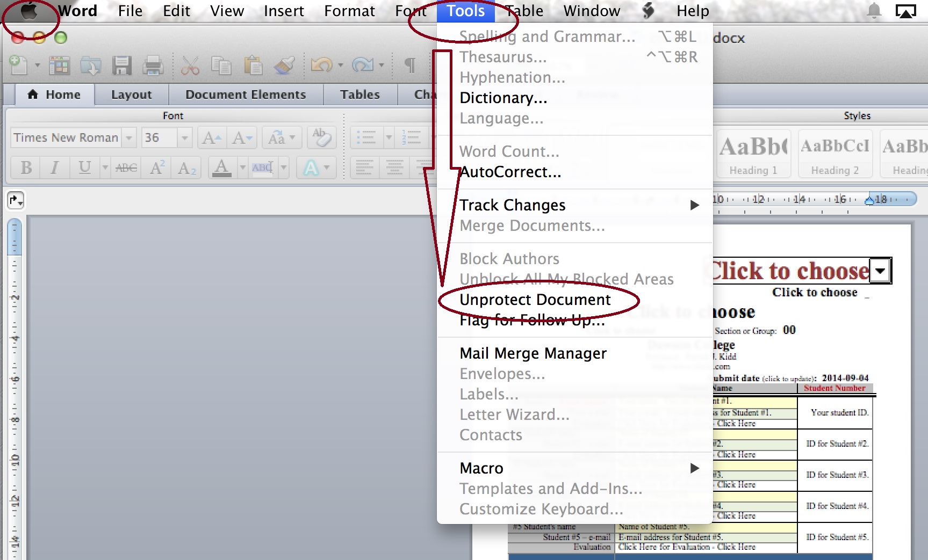This screenshot has height=560, width=928.
Task: Open the tab stop selector below ribbon
Action: coord(16,201)
